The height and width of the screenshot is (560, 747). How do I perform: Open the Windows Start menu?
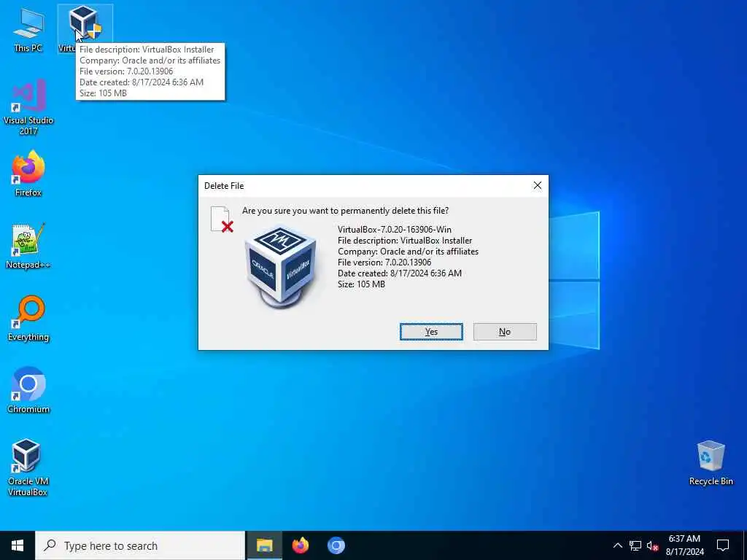point(18,545)
